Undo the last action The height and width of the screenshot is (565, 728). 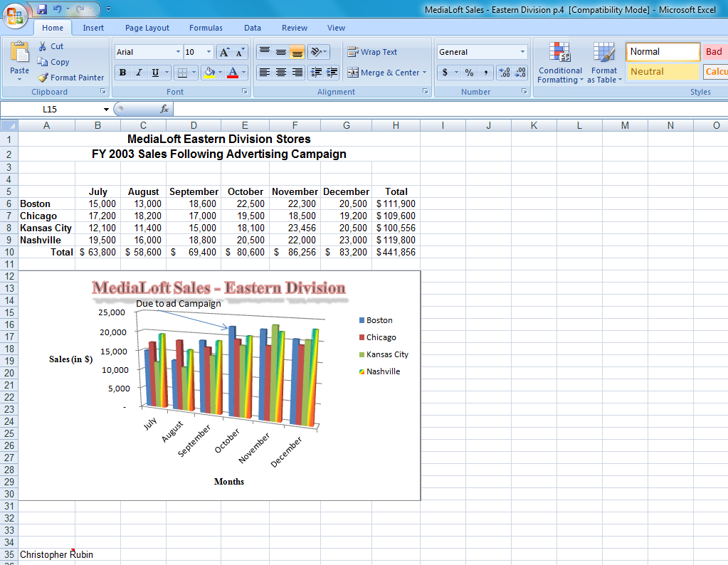pos(58,9)
